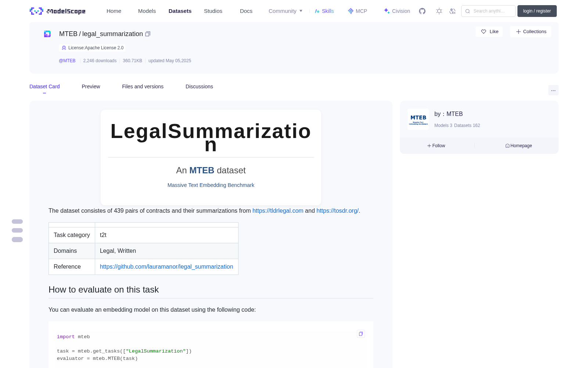Switch to the Discussions tab
Screen dimensions: 588x368
[x=199, y=86]
